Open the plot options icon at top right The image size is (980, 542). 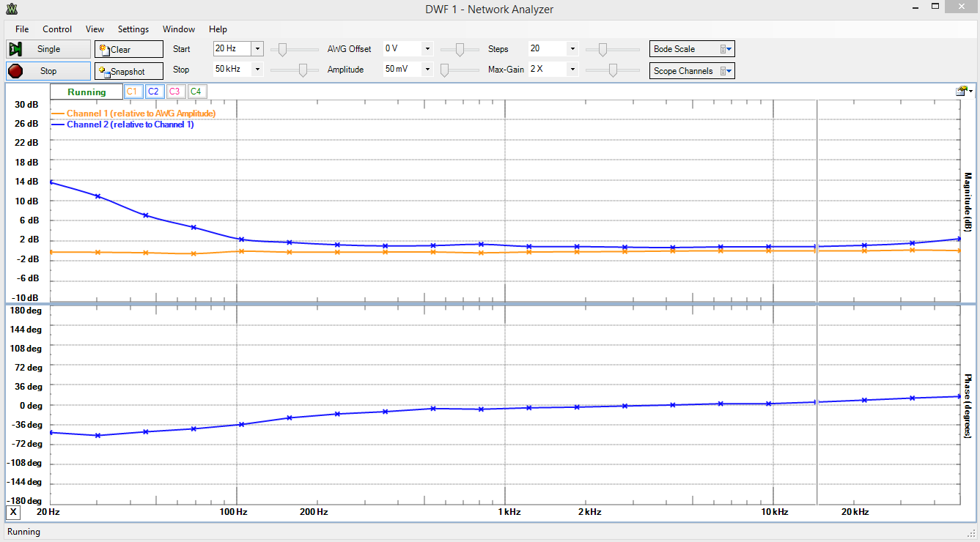[x=964, y=92]
